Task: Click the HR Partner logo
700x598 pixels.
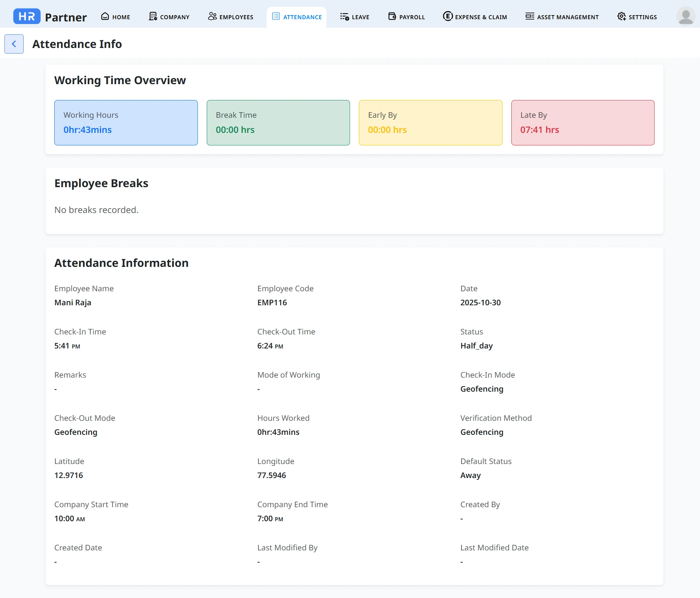Action: click(x=50, y=17)
